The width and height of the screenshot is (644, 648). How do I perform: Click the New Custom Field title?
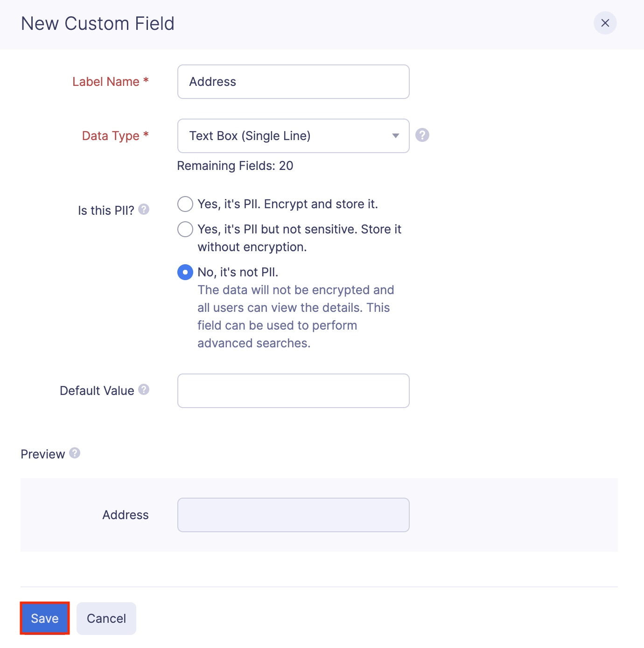click(x=98, y=23)
